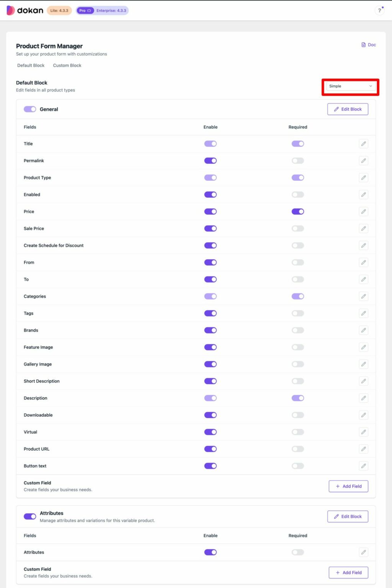This screenshot has width=392, height=588.
Task: Click pencil icon on Gallery Image row
Action: (363, 364)
